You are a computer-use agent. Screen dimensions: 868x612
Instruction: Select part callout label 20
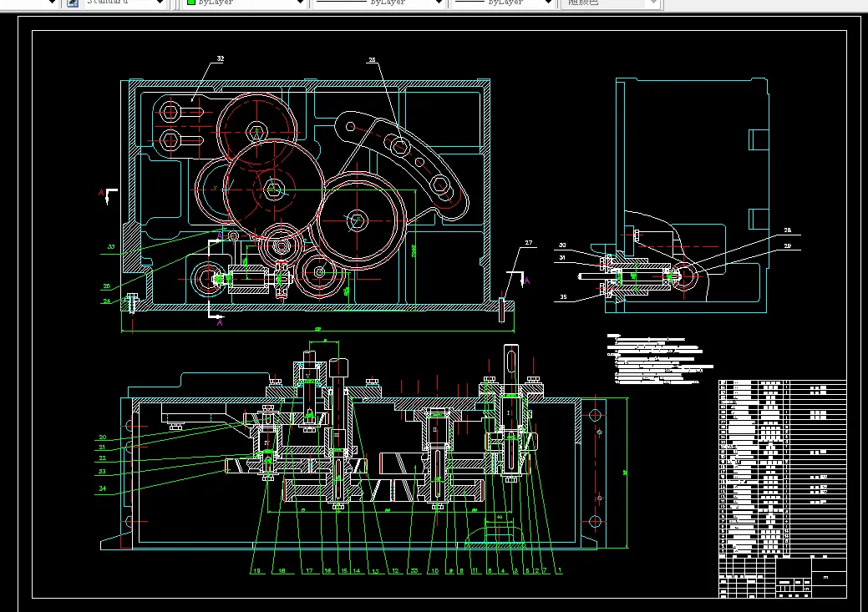tap(103, 438)
